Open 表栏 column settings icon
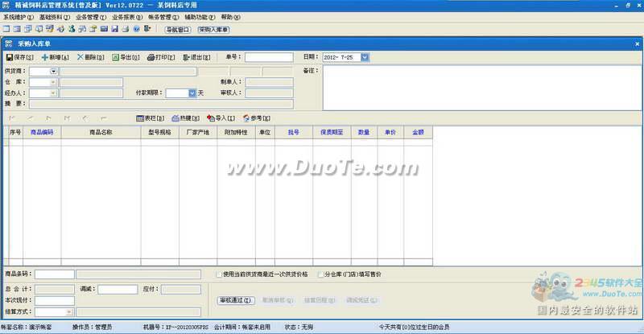This screenshot has width=644, height=334. tap(140, 118)
